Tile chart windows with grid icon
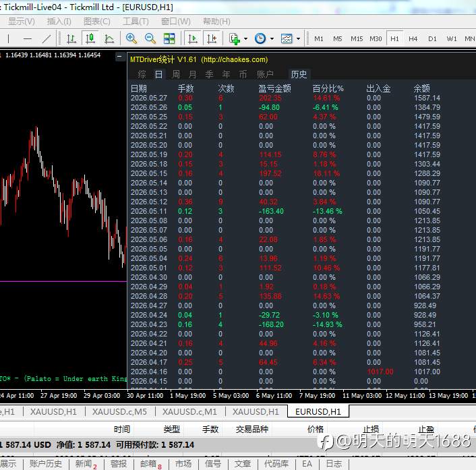The height and width of the screenshot is (470, 476). (x=169, y=38)
